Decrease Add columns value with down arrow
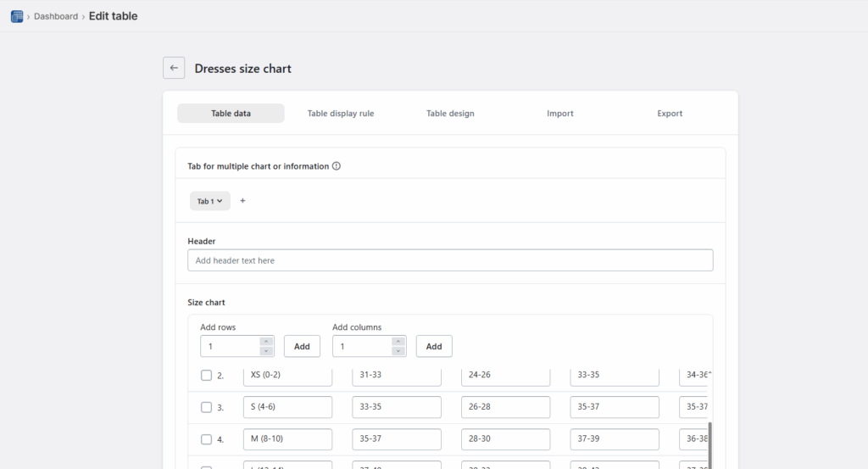The height and width of the screenshot is (469, 868). (x=398, y=351)
